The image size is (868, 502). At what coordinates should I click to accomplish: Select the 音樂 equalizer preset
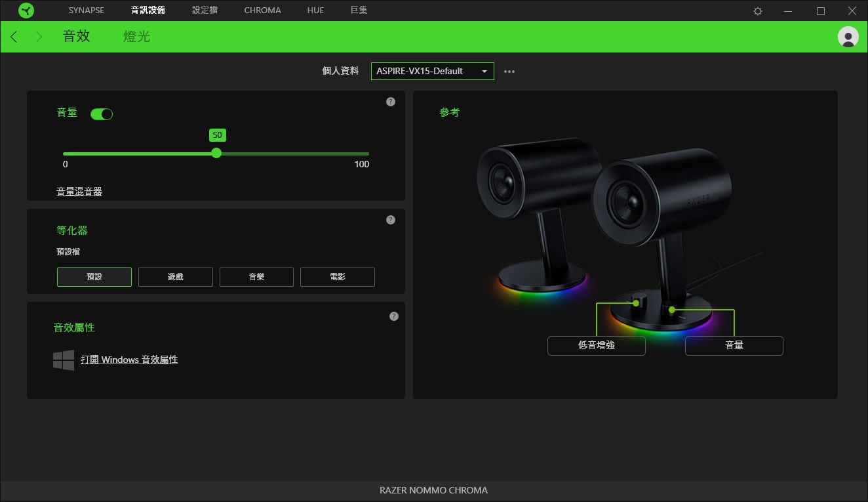[x=256, y=277]
